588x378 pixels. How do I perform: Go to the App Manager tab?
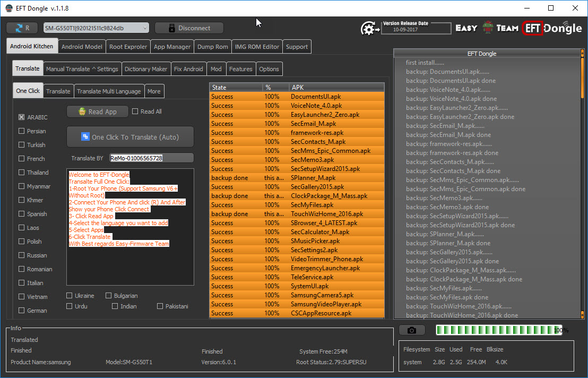tap(172, 47)
